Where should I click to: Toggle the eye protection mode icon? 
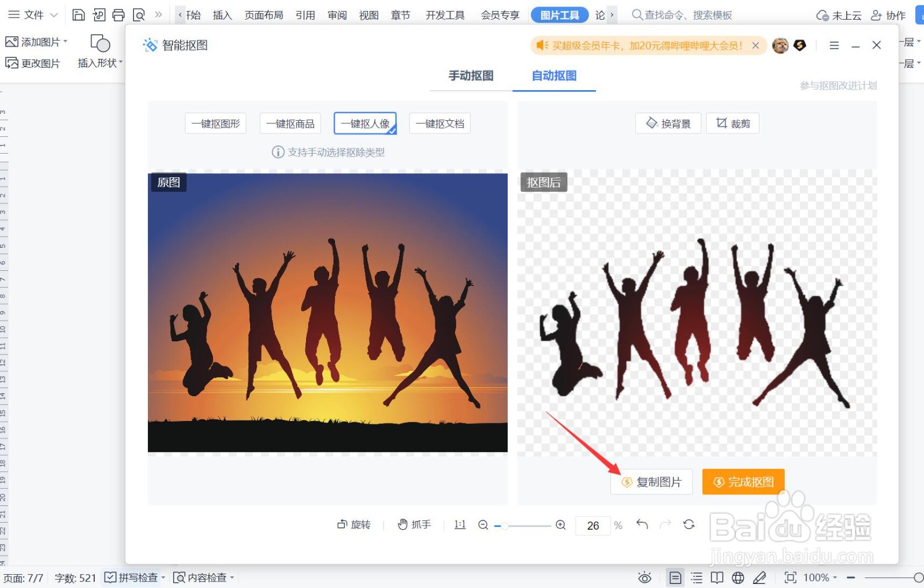tap(644, 577)
